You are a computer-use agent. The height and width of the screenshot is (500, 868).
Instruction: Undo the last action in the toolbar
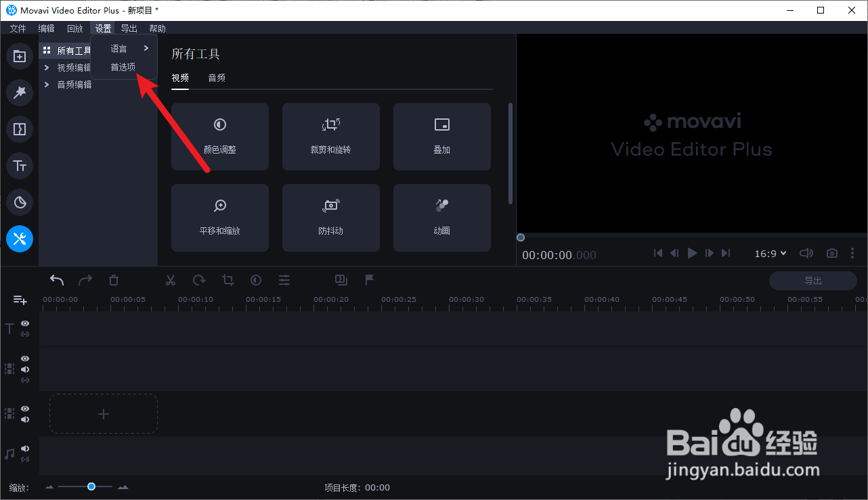[58, 280]
